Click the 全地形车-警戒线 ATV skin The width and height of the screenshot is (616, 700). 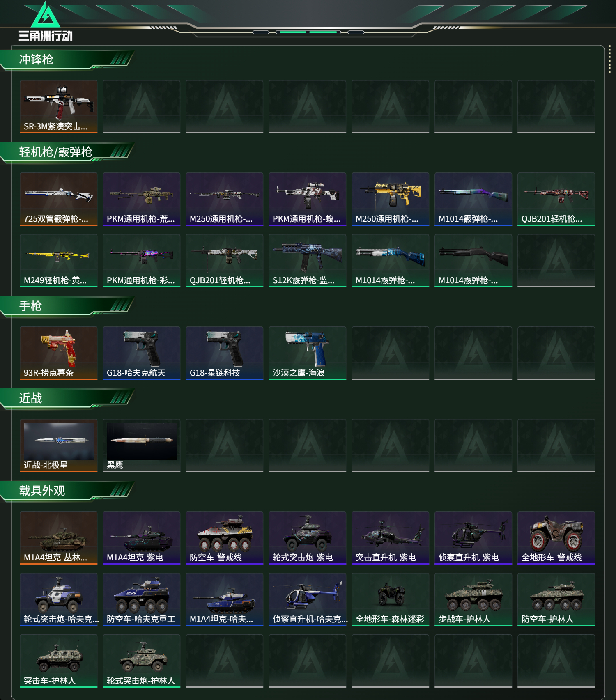[x=556, y=538]
